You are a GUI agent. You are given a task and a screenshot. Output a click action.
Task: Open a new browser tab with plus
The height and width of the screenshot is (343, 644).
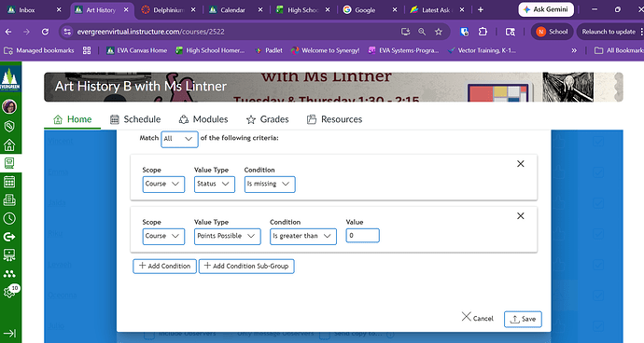pyautogui.click(x=481, y=10)
